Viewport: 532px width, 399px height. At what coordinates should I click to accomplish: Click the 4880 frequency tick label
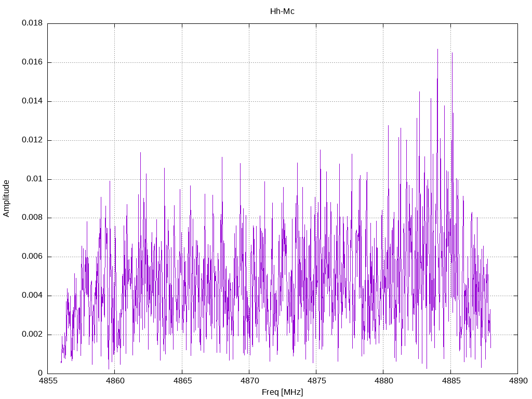pos(383,381)
